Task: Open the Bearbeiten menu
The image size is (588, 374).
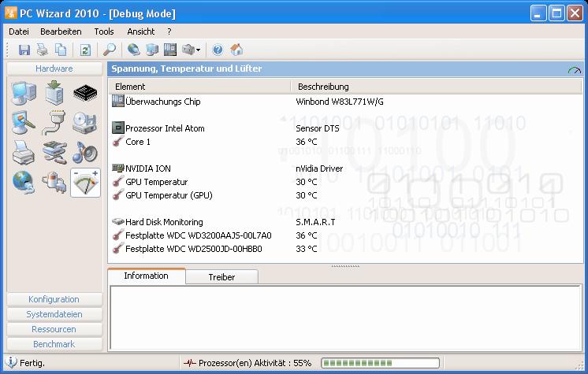Action: [x=61, y=31]
